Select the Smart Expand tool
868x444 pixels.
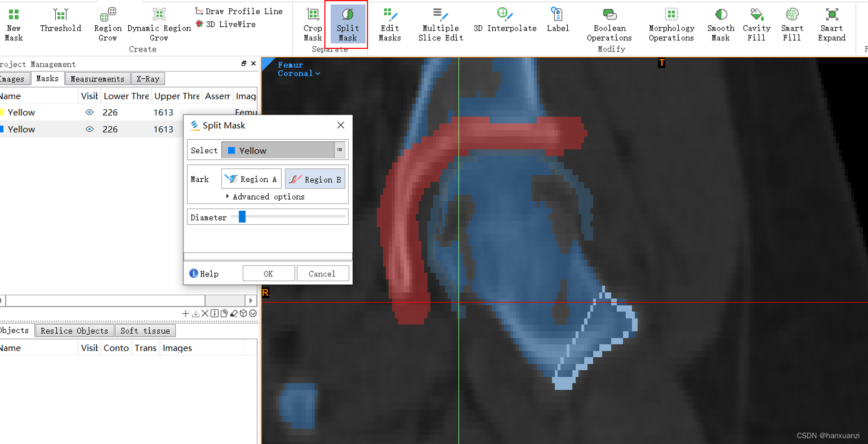[x=832, y=24]
